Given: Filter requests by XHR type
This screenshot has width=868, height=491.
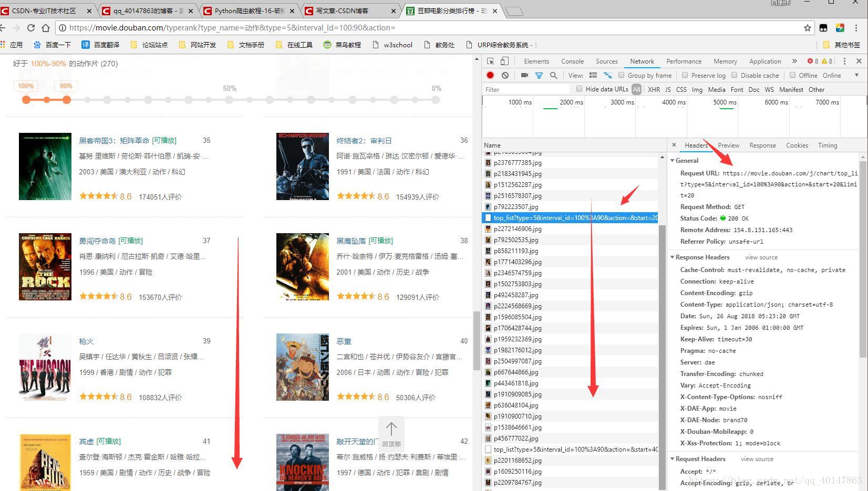Looking at the screenshot, I should tap(654, 89).
